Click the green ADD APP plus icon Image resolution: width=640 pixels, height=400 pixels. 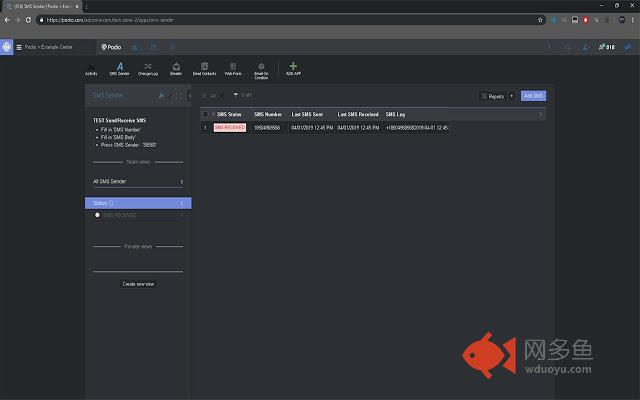[293, 67]
